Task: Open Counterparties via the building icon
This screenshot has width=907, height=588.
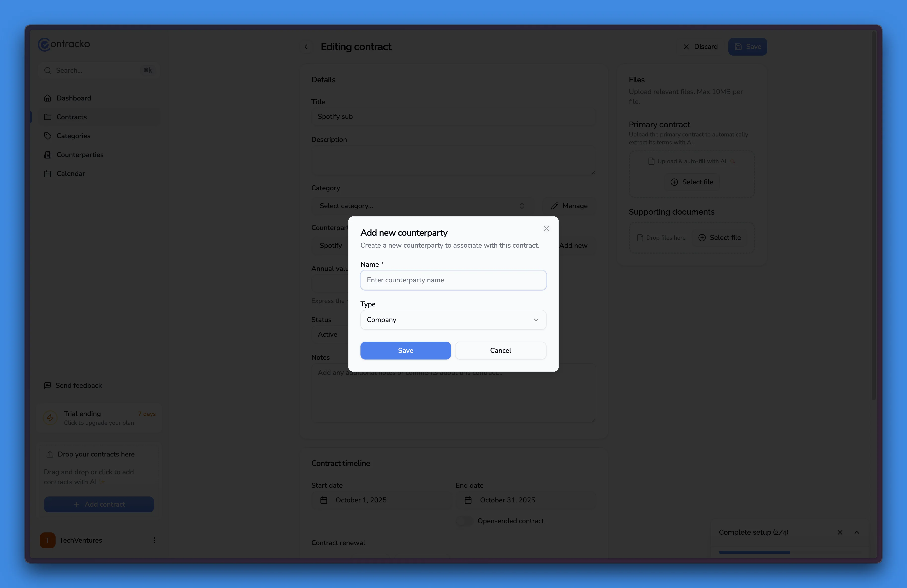Action: (x=48, y=155)
